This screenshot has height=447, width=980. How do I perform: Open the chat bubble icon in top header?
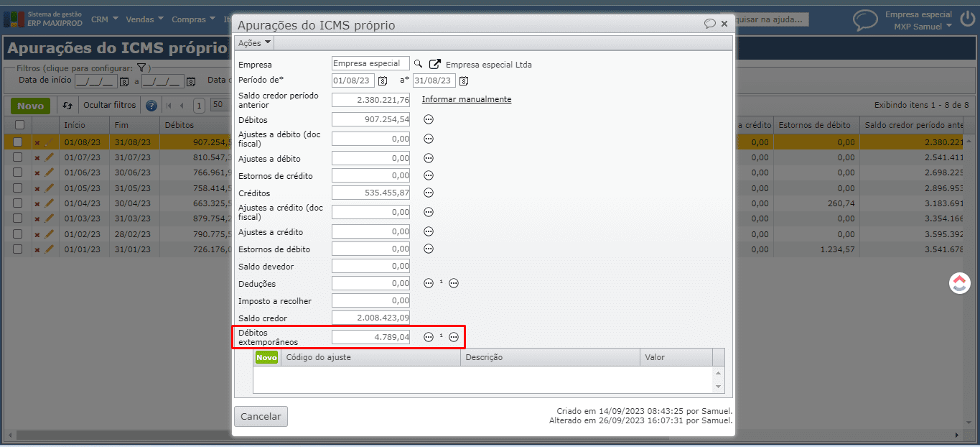pos(865,19)
